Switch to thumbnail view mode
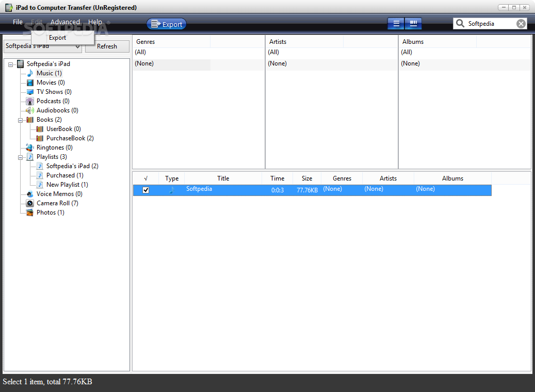 pyautogui.click(x=413, y=24)
